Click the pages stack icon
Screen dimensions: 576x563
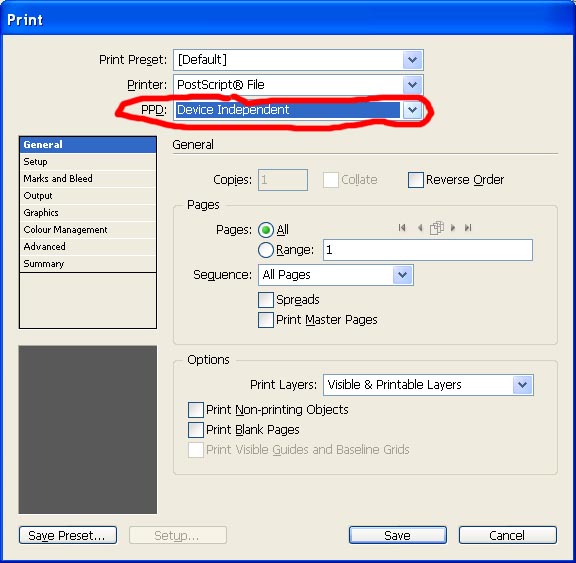pos(437,228)
